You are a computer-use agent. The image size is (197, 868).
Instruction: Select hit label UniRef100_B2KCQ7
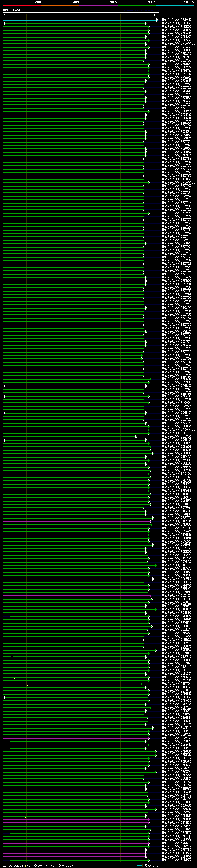tap(177, 379)
